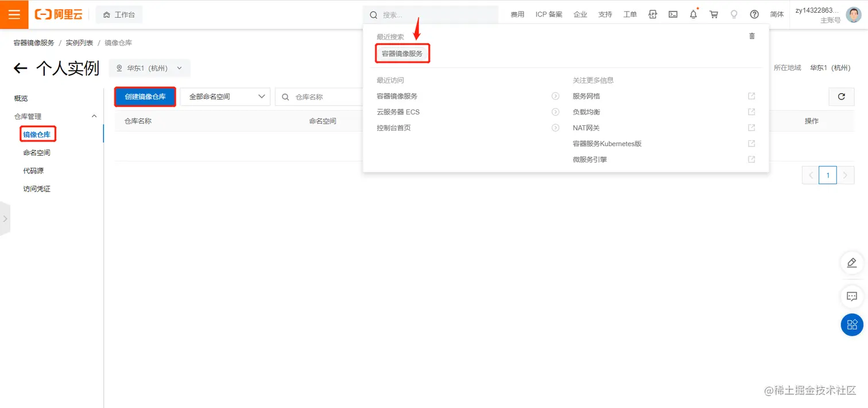
Task: Focus the 仓库名称 search field
Action: tap(319, 97)
